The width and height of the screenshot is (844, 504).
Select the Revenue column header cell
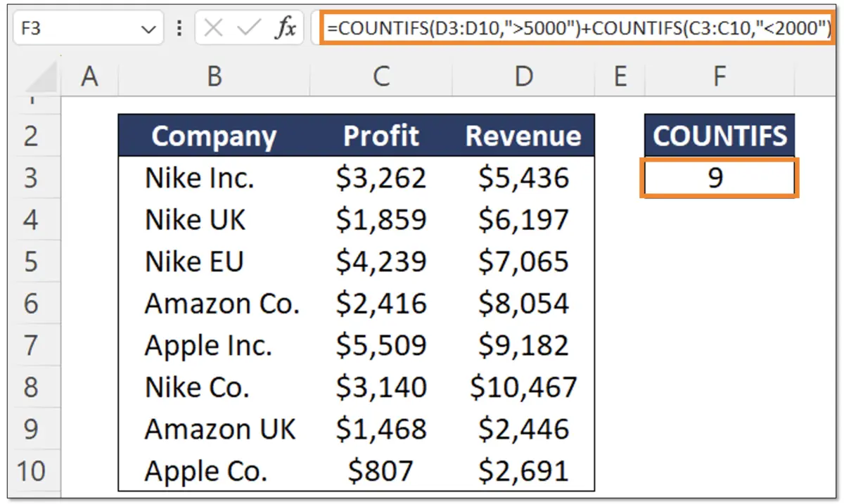click(x=523, y=136)
